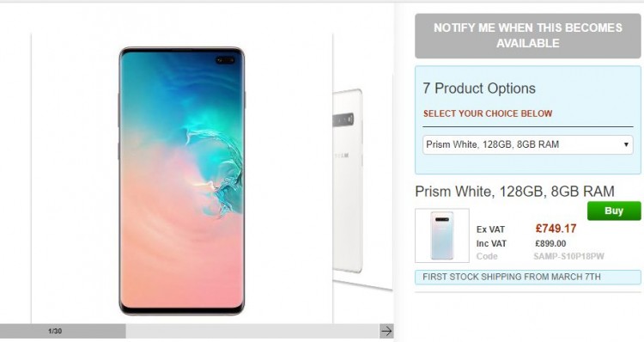The width and height of the screenshot is (644, 342).
Task: Click the green Buy button
Action: pos(614,211)
